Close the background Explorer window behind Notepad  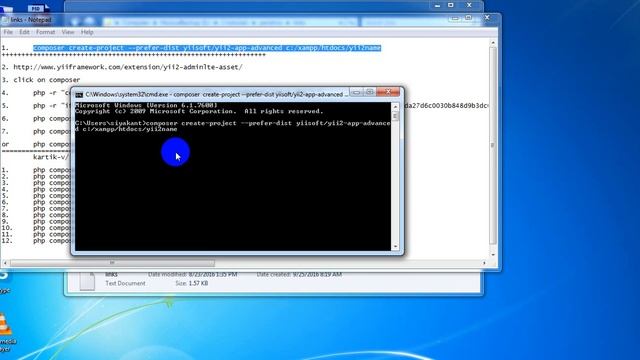(469, 5)
